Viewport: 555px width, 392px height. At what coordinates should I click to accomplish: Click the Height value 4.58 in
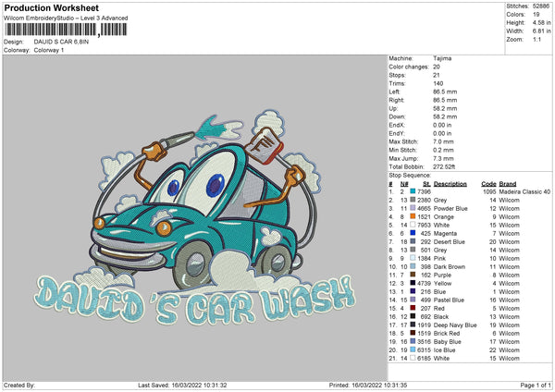[541, 22]
